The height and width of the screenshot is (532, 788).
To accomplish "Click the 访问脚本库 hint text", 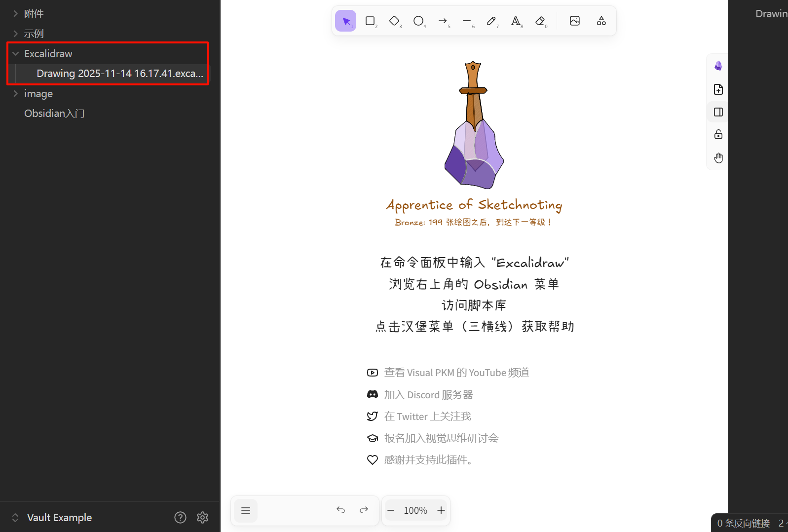I will pyautogui.click(x=474, y=305).
